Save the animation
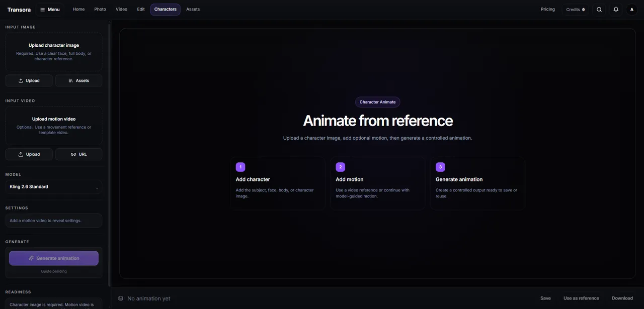This screenshot has width=644, height=309. pyautogui.click(x=545, y=298)
